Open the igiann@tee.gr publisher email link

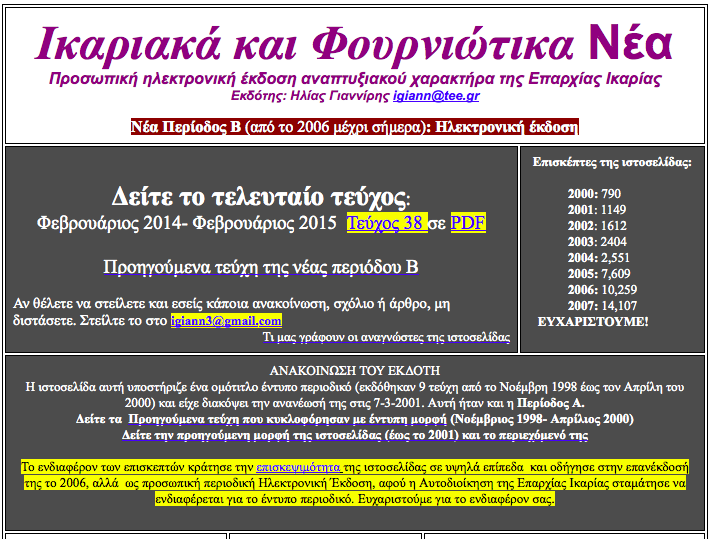pyautogui.click(x=436, y=96)
